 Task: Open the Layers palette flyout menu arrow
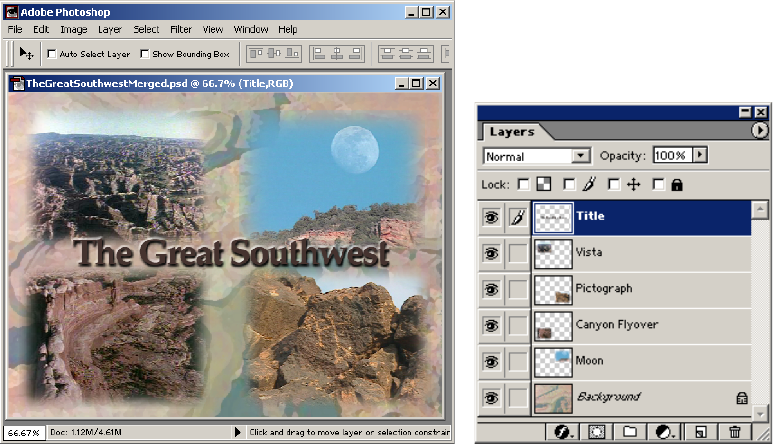tap(759, 130)
